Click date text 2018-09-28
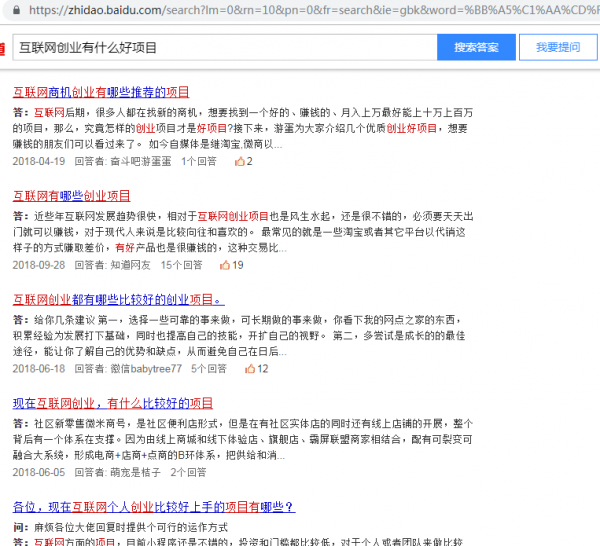The image size is (600, 546). click(x=39, y=265)
